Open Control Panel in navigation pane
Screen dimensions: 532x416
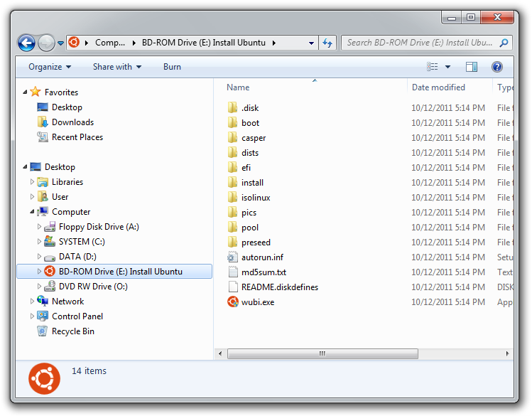click(x=70, y=316)
